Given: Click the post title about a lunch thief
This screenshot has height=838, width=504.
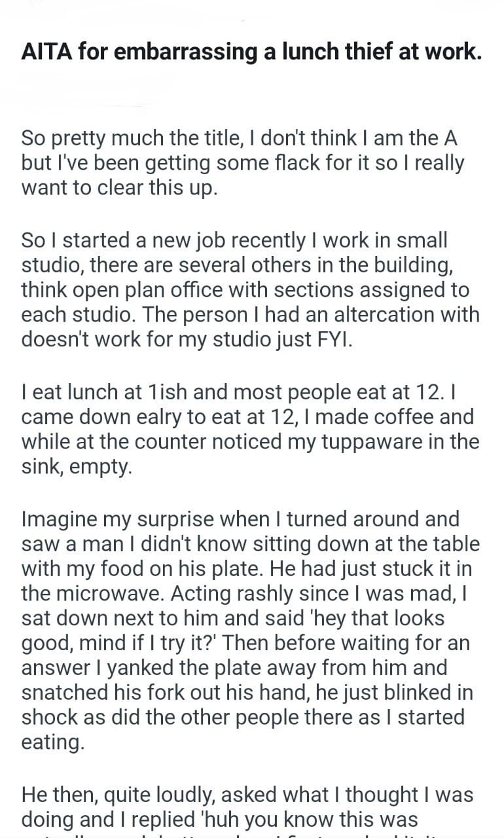Looking at the screenshot, I should (x=252, y=52).
